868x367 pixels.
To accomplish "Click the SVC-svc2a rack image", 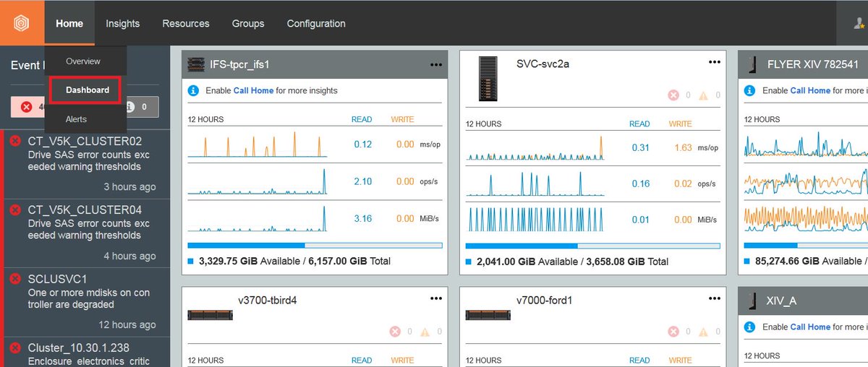I will coord(488,78).
